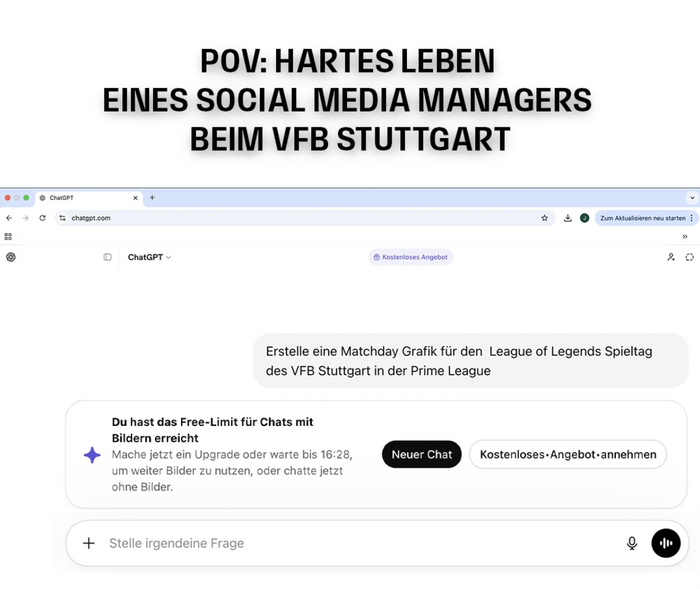Open a new browser tab
This screenshot has height=589, width=700.
tap(152, 198)
